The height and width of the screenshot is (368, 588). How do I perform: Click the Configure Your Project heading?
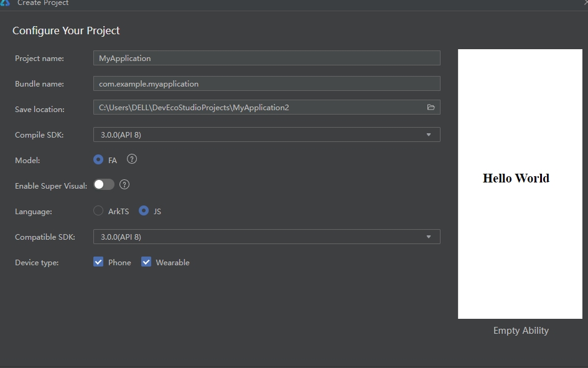pos(66,31)
